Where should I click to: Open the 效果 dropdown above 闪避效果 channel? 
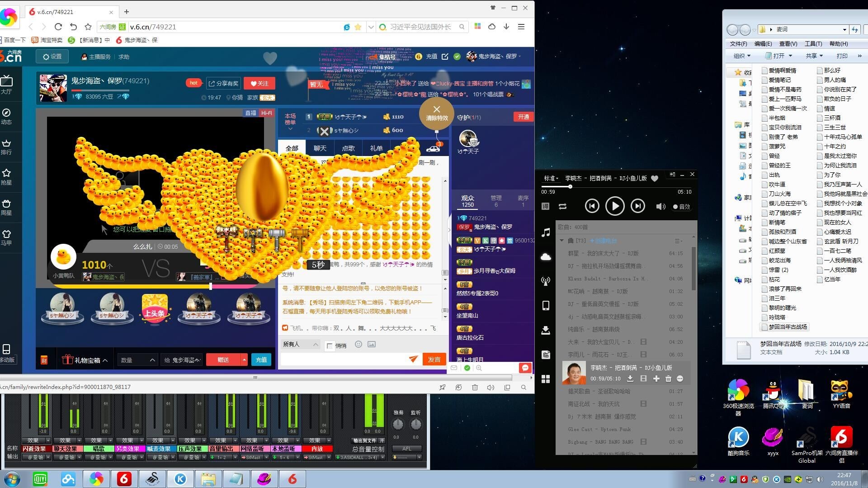click(36, 440)
